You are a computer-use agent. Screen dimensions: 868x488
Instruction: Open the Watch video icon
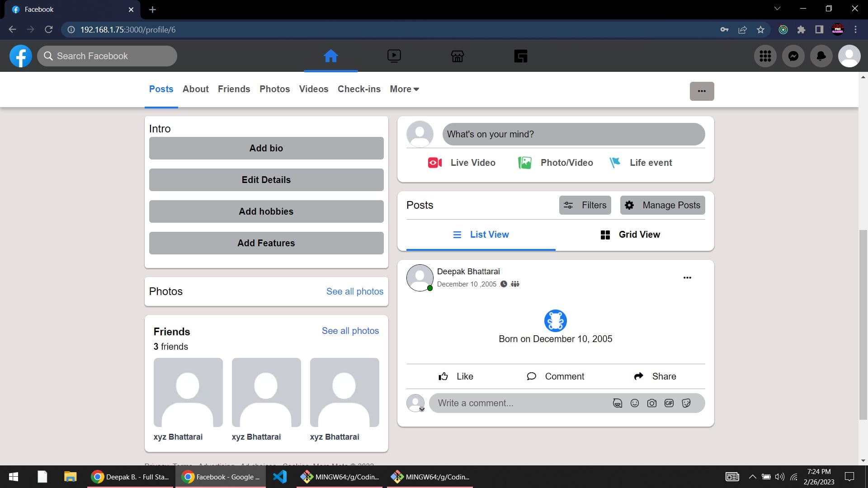(394, 56)
